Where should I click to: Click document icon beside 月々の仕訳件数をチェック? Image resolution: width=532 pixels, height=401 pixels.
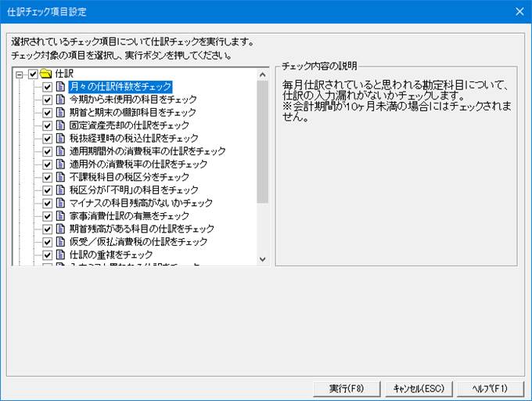[x=60, y=87]
